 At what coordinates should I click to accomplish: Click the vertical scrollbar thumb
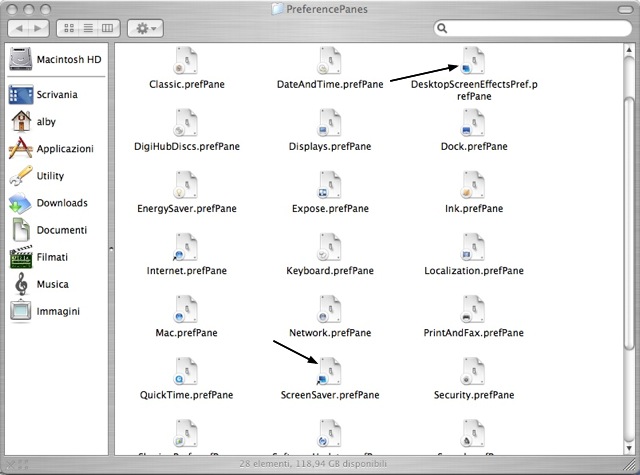pos(629,223)
